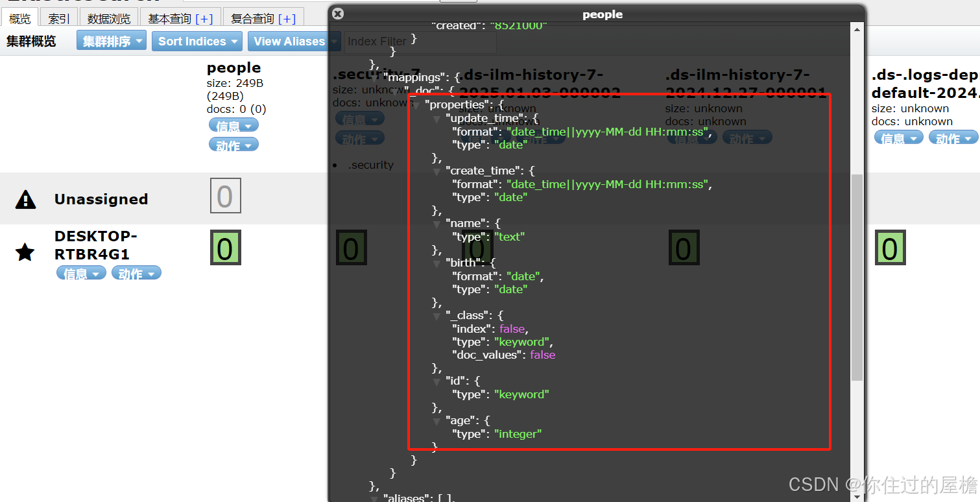
Task: Open the Sort Indices dropdown
Action: pyautogui.click(x=198, y=41)
